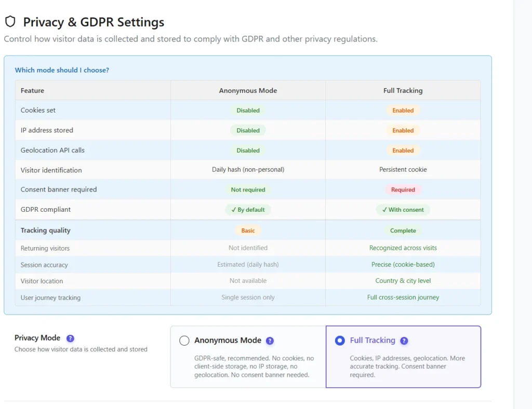The image size is (532, 409).
Task: Click the 'Which mode should I choose?' heading
Action: click(x=62, y=70)
